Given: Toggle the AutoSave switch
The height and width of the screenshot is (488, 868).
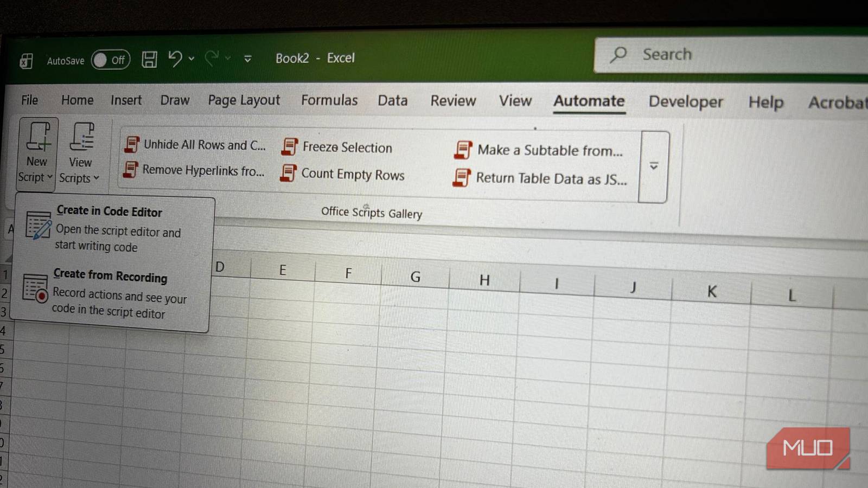Looking at the screenshot, I should point(111,60).
